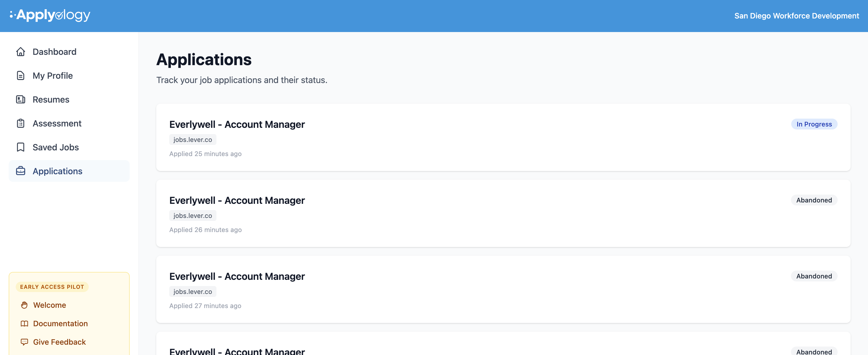Click the Abandoned badge on the 27-minute application

814,276
